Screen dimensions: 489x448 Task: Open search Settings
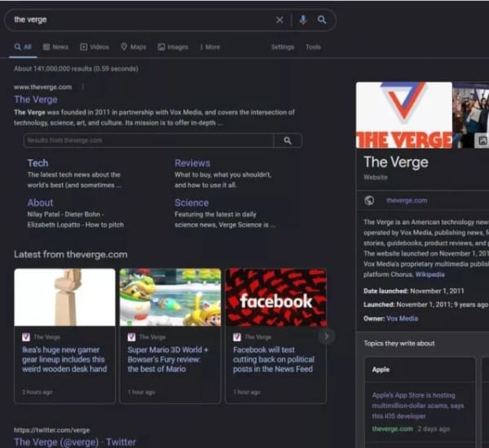point(283,47)
